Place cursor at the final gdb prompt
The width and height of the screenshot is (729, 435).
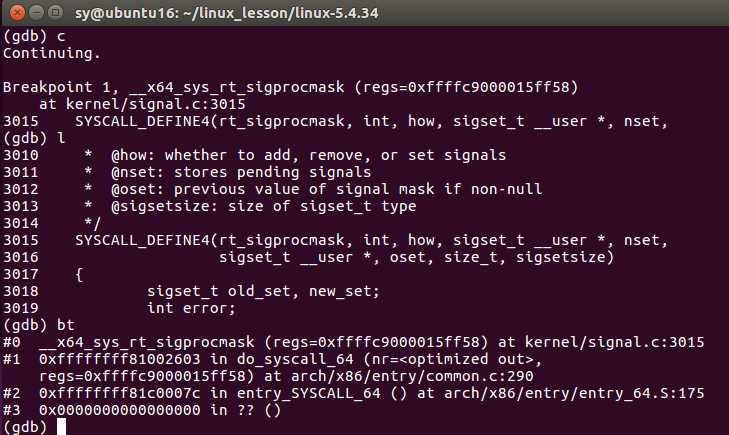point(61,427)
